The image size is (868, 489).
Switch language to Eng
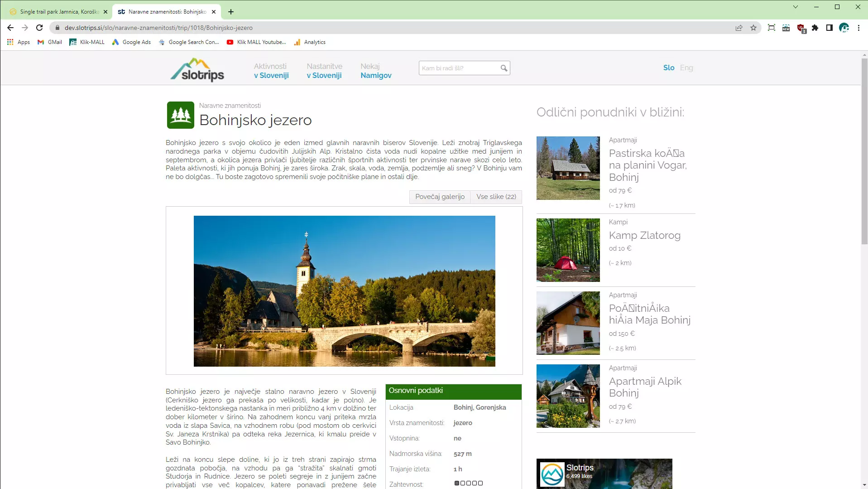click(x=686, y=68)
